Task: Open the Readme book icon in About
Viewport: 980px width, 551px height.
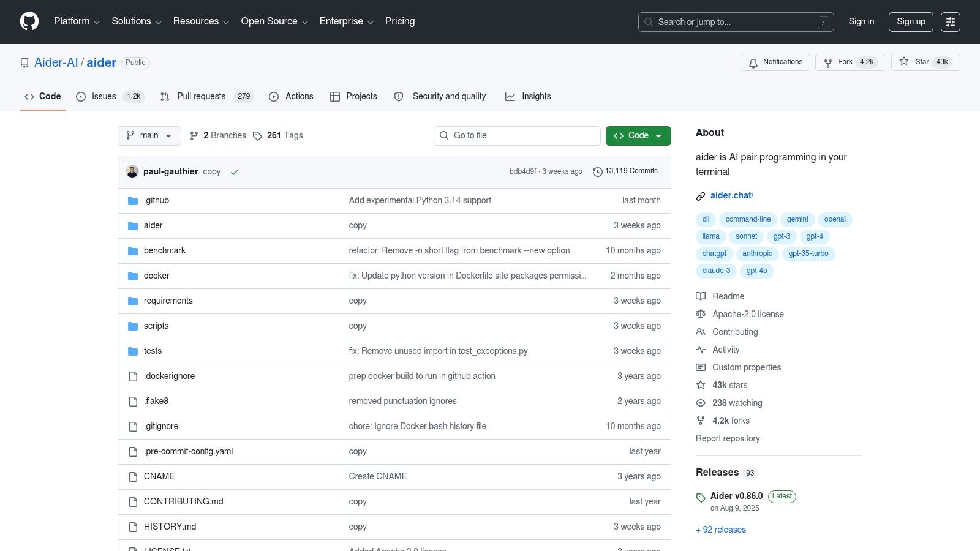Action: [x=701, y=296]
